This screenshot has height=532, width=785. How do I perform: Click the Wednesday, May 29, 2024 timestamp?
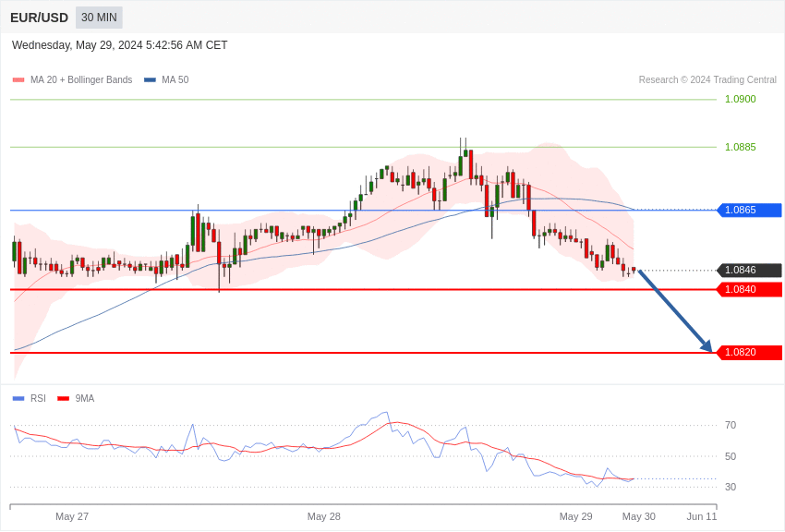pos(120,45)
